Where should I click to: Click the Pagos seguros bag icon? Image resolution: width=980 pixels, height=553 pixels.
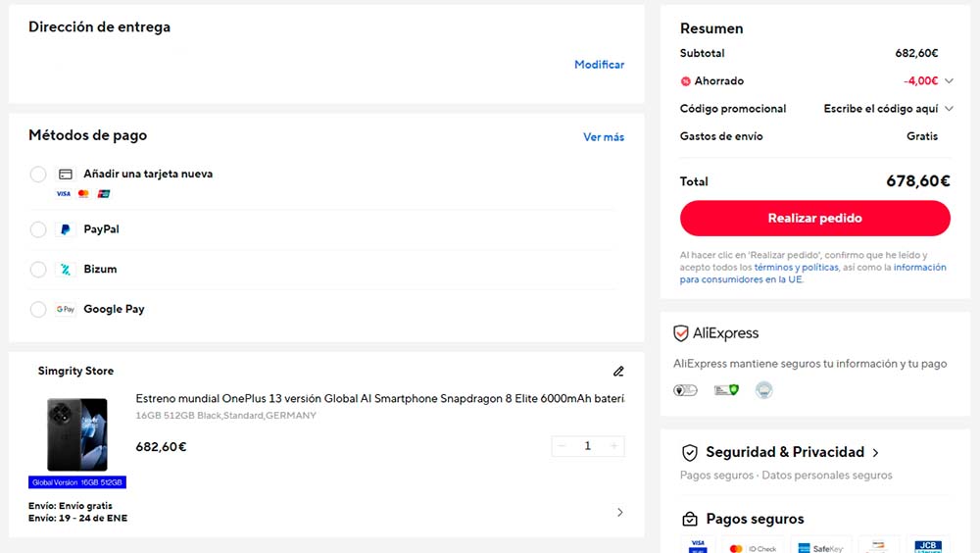point(689,519)
